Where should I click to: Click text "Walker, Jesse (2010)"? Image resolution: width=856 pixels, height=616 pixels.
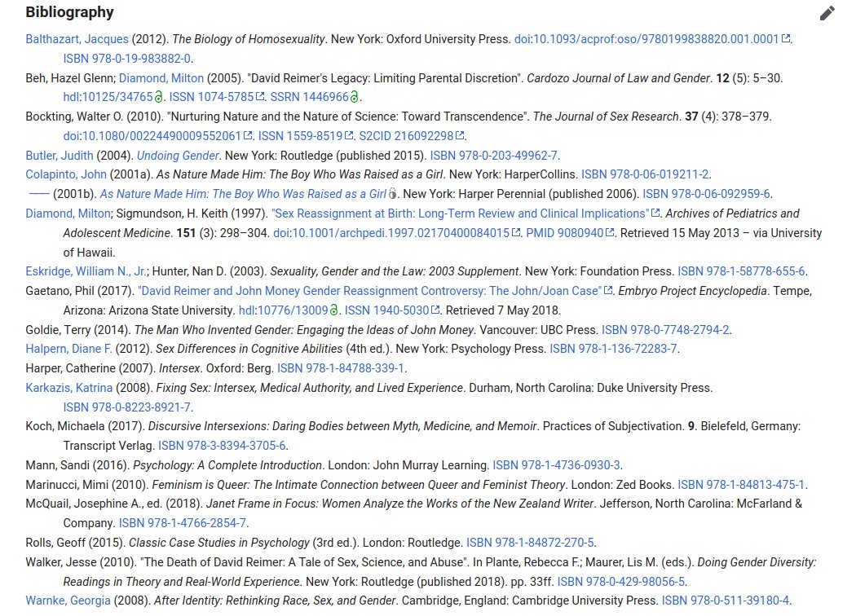pyautogui.click(x=82, y=562)
